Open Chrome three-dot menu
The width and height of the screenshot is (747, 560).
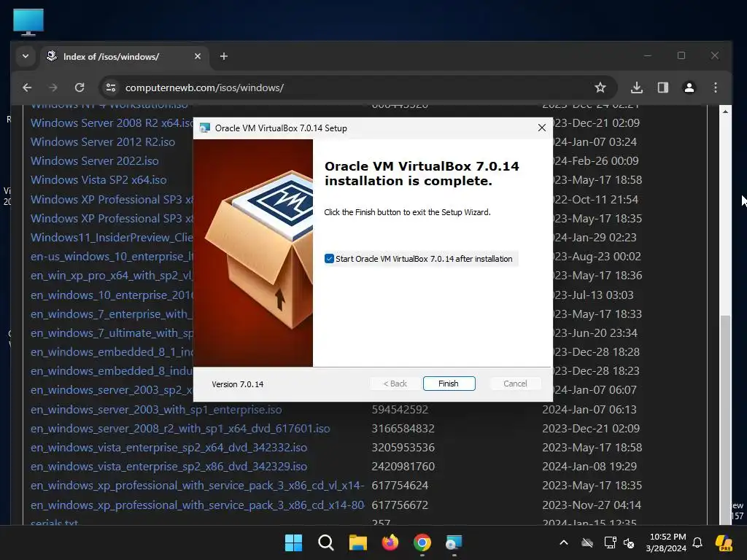[x=715, y=87]
